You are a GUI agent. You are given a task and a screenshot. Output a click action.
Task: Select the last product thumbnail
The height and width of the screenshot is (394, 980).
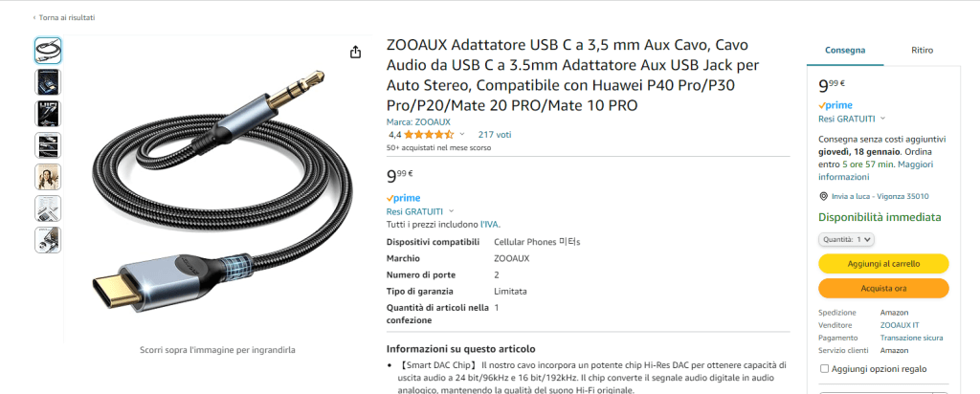tap(48, 240)
